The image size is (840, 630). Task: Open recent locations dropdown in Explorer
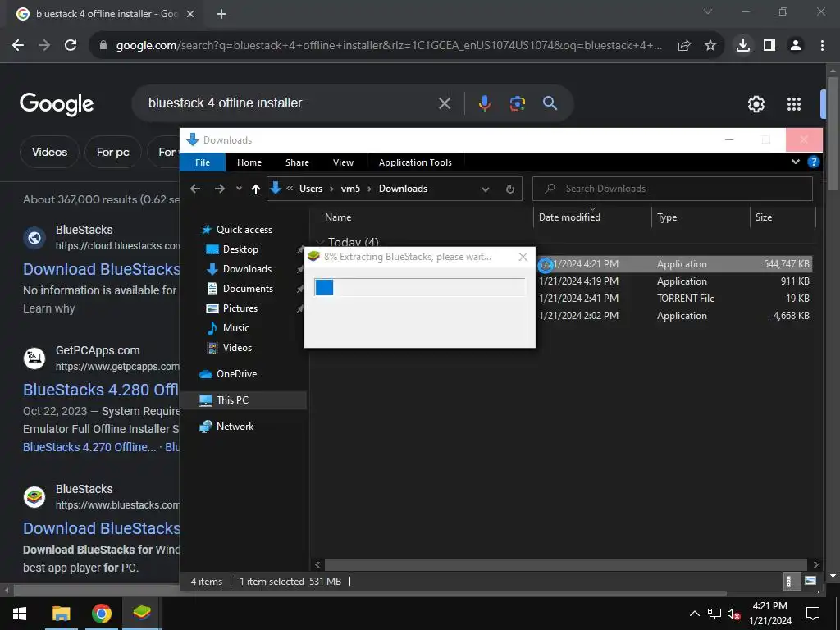[239, 189]
